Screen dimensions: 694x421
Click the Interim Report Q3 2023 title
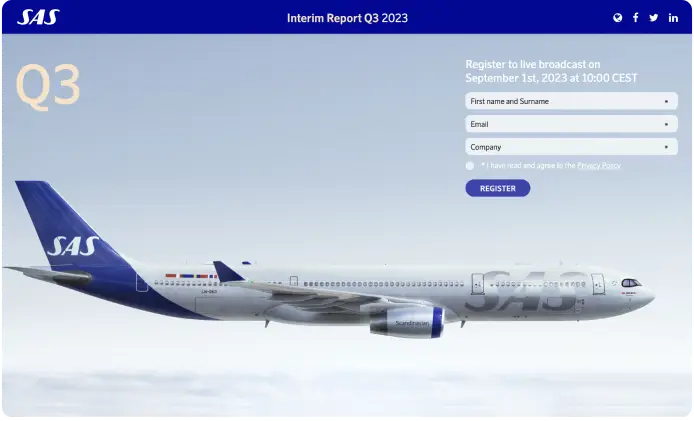tap(347, 18)
